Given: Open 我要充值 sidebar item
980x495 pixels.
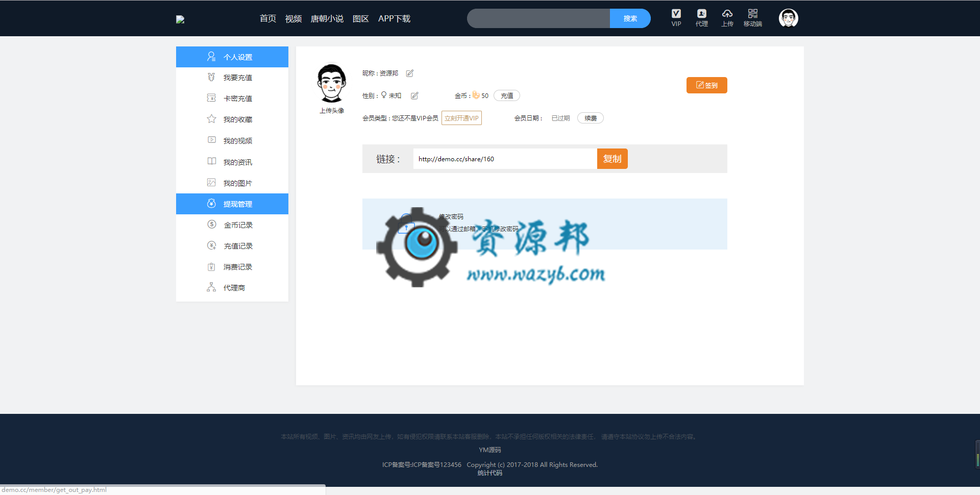Looking at the screenshot, I should tap(232, 78).
